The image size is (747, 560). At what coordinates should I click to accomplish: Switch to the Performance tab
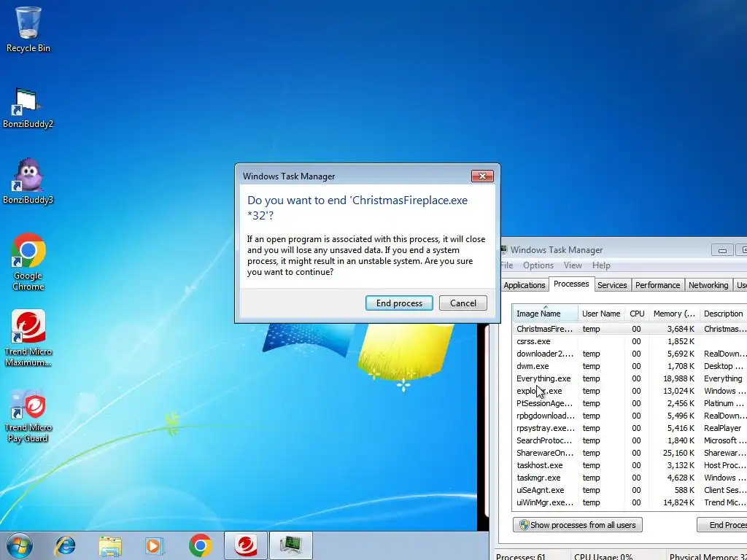tap(657, 285)
